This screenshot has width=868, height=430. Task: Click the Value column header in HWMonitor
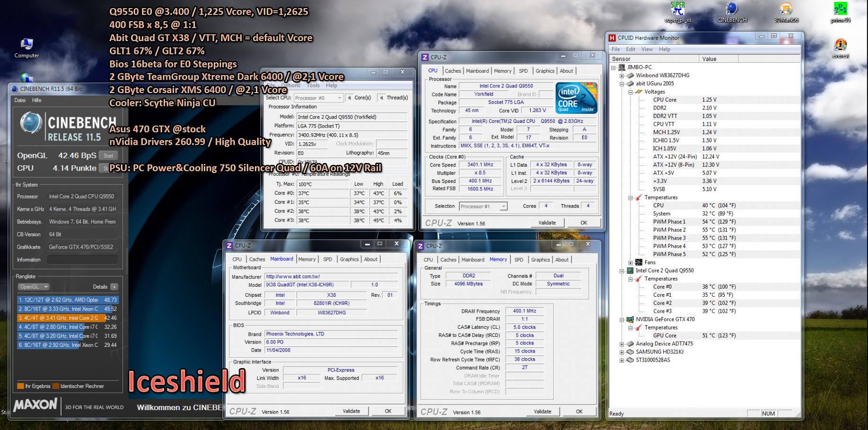(719, 59)
